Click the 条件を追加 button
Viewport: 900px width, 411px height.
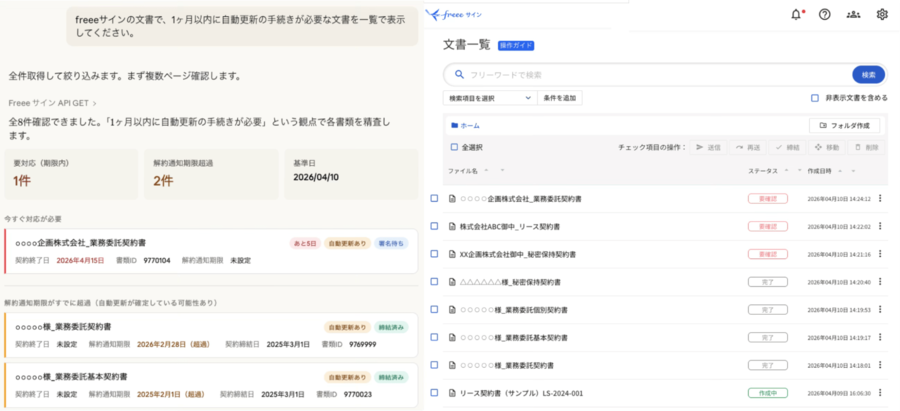tap(561, 98)
